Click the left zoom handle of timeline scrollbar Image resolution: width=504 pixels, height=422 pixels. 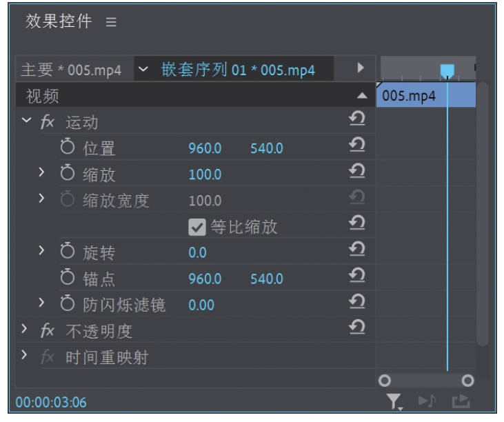click(385, 380)
